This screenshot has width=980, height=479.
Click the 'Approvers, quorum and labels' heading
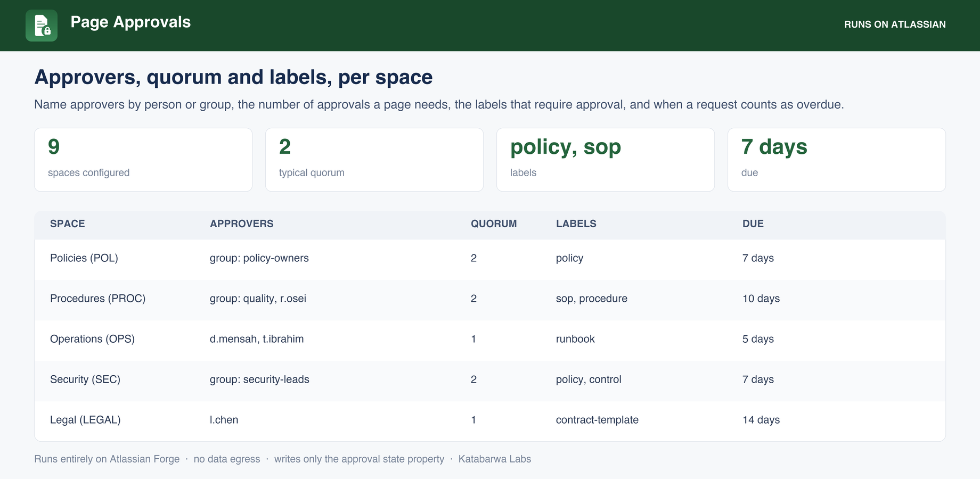tap(233, 77)
